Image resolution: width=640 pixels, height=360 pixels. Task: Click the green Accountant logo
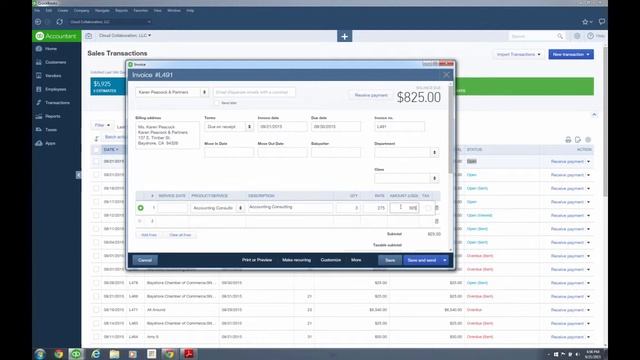(56, 36)
